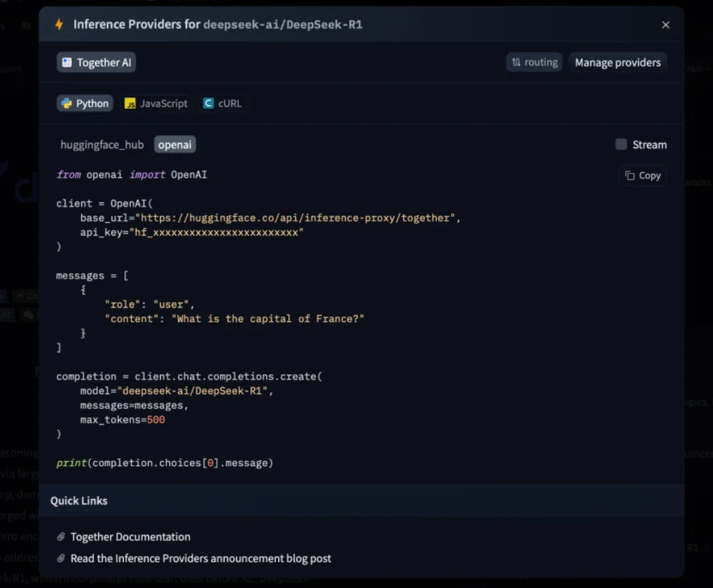Click the "role": "user" code line

149,304
